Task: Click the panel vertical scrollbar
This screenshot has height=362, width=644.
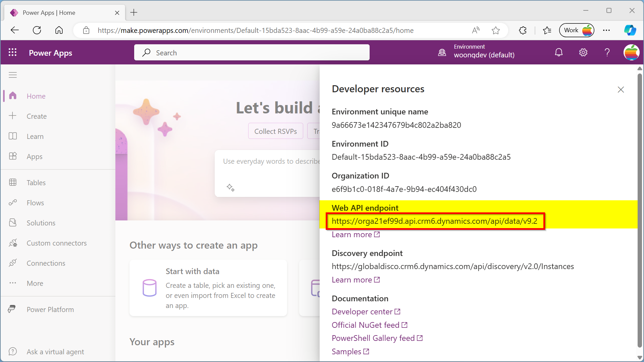Action: tap(640, 210)
